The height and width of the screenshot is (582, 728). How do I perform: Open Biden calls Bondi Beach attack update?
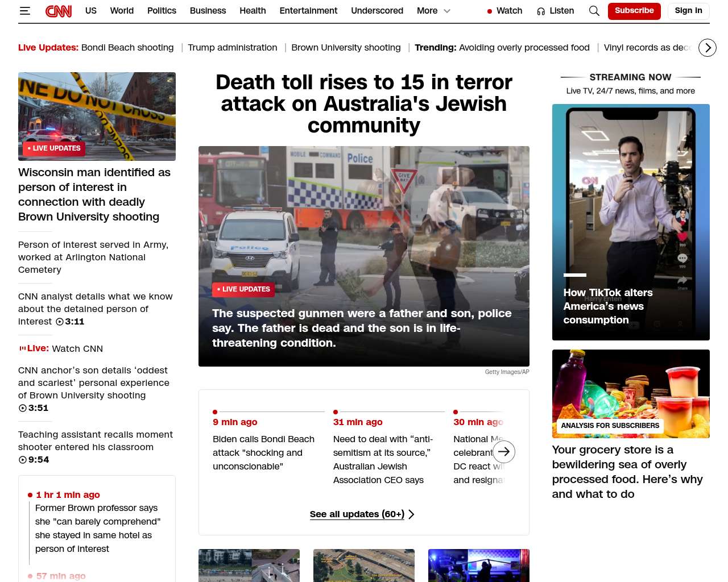pyautogui.click(x=263, y=452)
